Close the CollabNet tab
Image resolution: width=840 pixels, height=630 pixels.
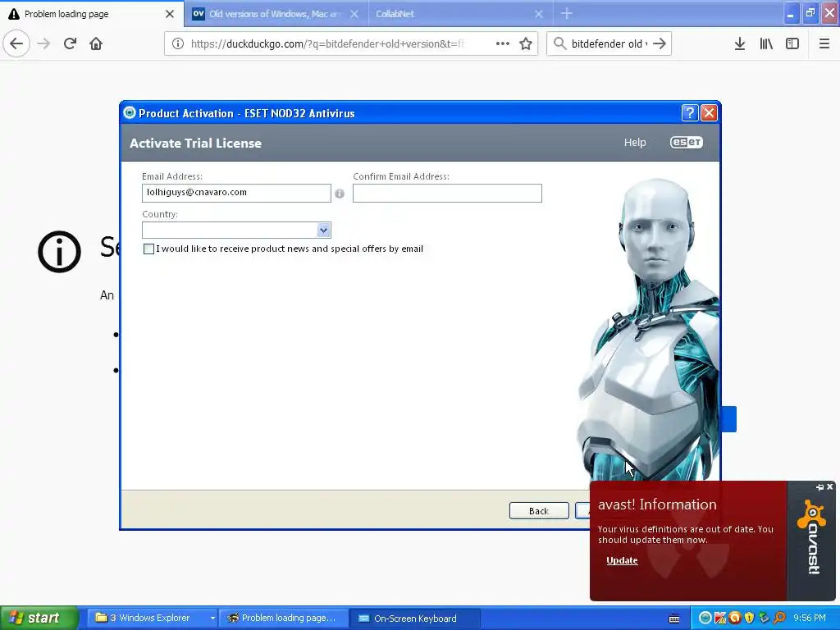[539, 14]
